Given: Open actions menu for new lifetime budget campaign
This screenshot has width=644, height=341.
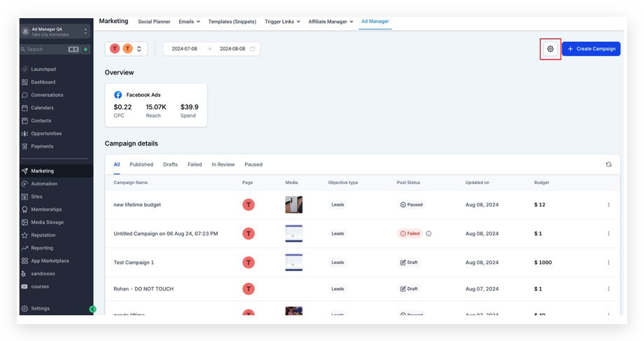Looking at the screenshot, I should click(609, 204).
